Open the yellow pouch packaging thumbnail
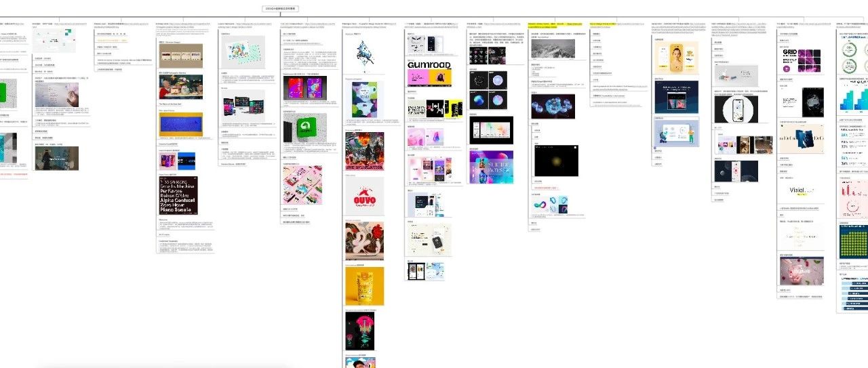This screenshot has height=368, width=868. (x=364, y=286)
